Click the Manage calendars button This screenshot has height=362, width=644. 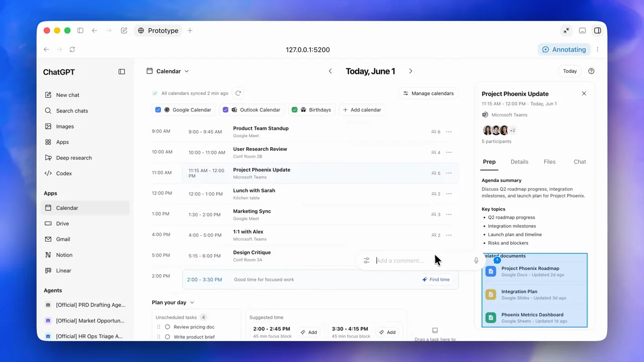pos(428,93)
